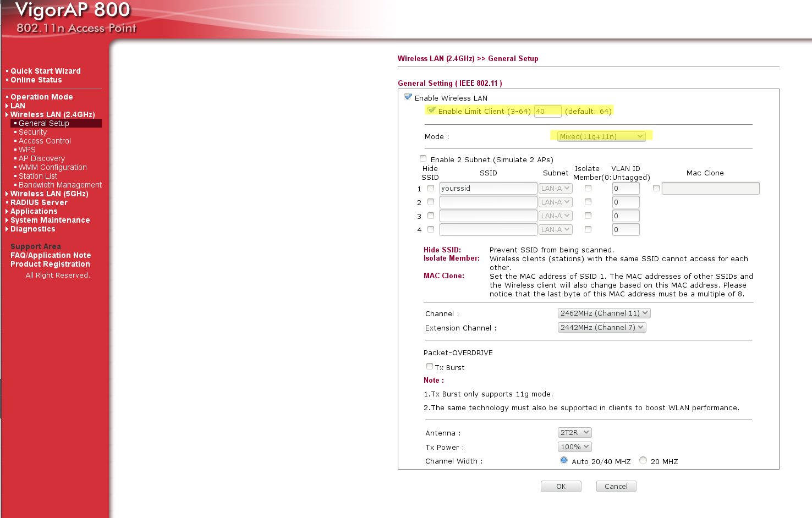The image size is (812, 518).
Task: Open the wireless Mode dropdown
Action: [x=601, y=136]
